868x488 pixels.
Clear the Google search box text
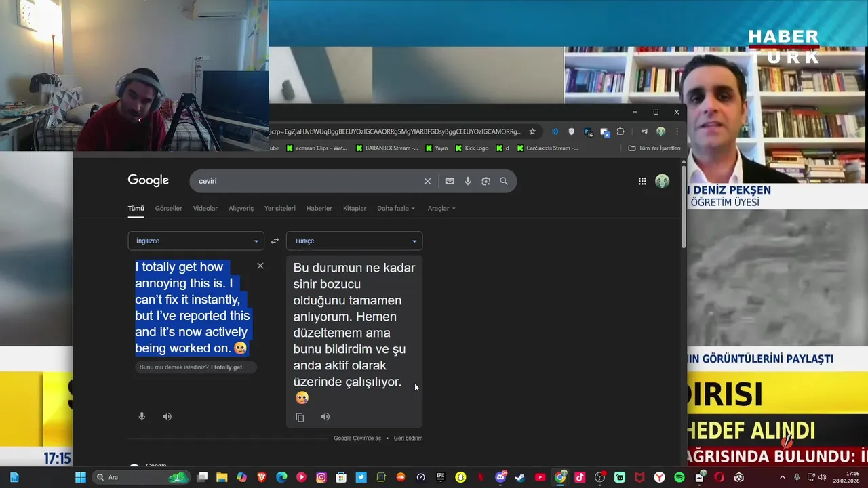[427, 181]
